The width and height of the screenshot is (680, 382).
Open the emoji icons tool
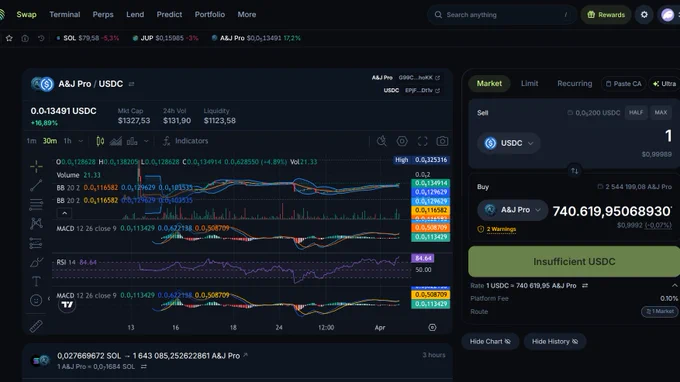coord(36,300)
